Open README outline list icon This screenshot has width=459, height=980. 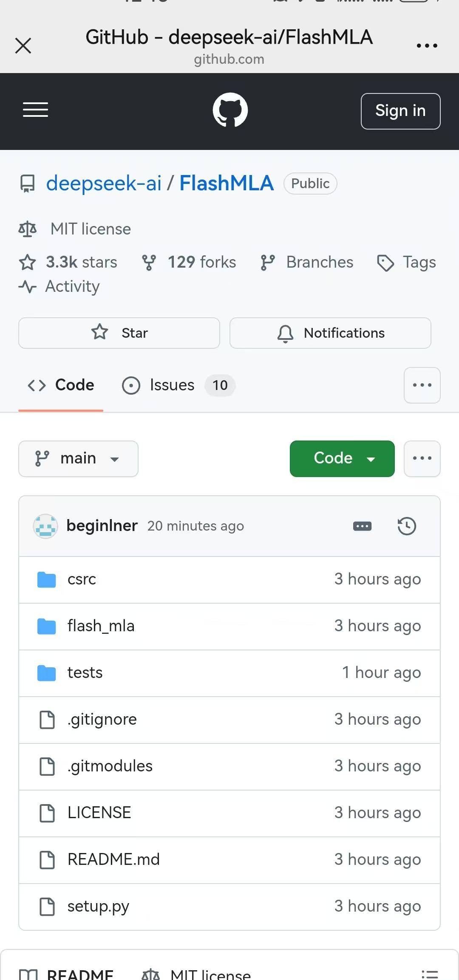(x=429, y=974)
